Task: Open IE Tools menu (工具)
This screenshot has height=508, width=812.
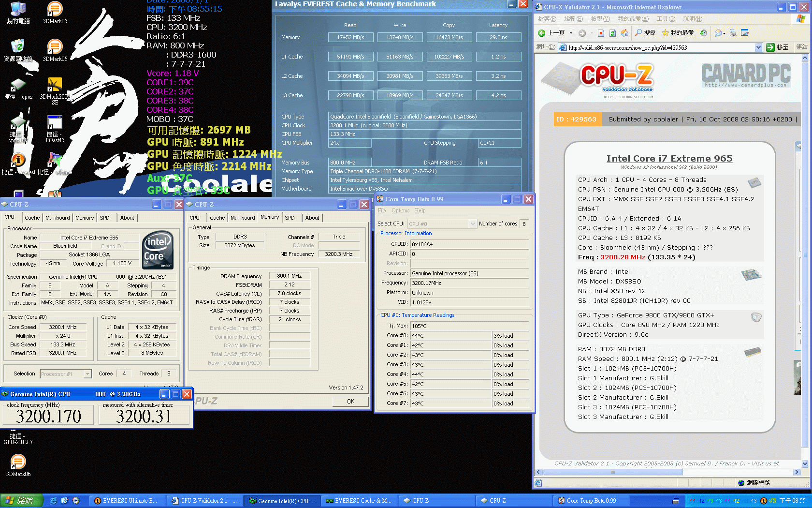Action: pos(666,19)
